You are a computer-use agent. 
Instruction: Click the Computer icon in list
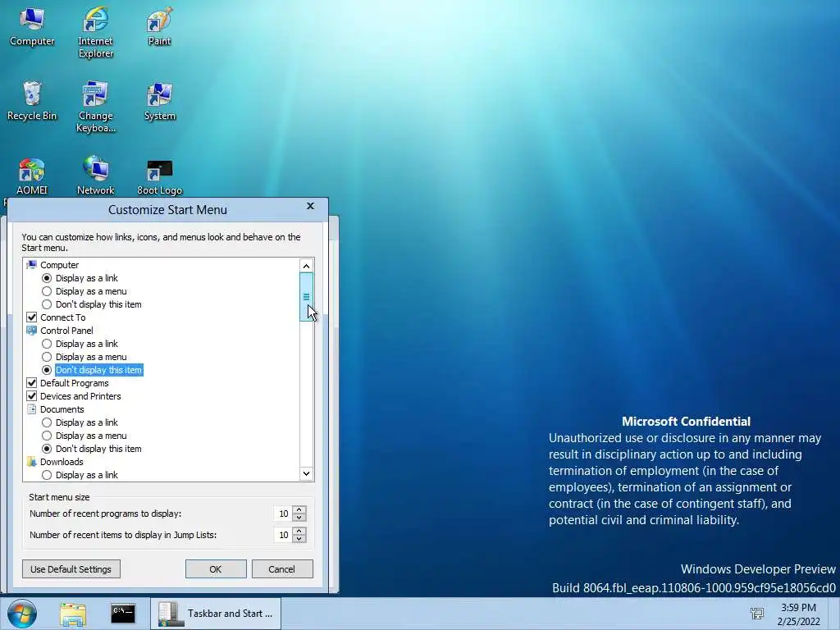pos(32,265)
